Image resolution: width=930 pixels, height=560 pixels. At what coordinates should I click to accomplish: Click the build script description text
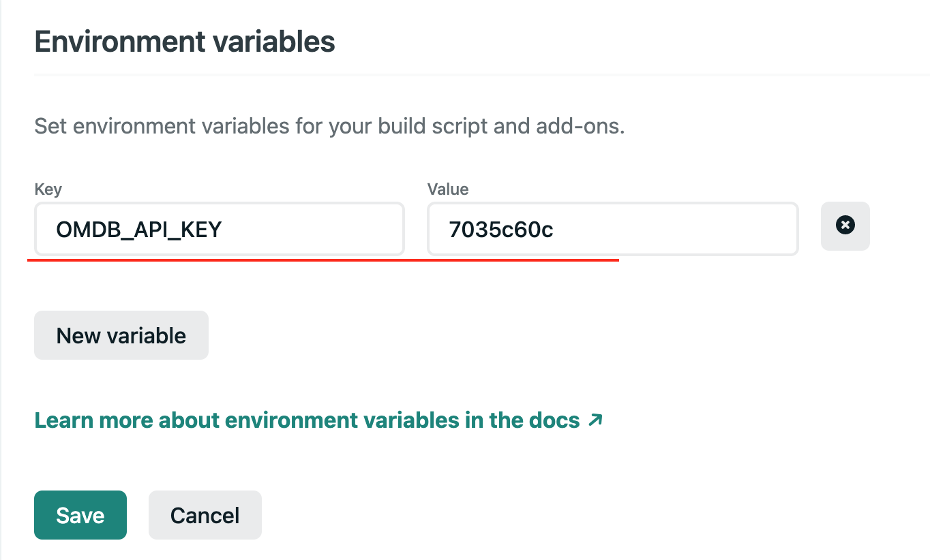click(329, 127)
